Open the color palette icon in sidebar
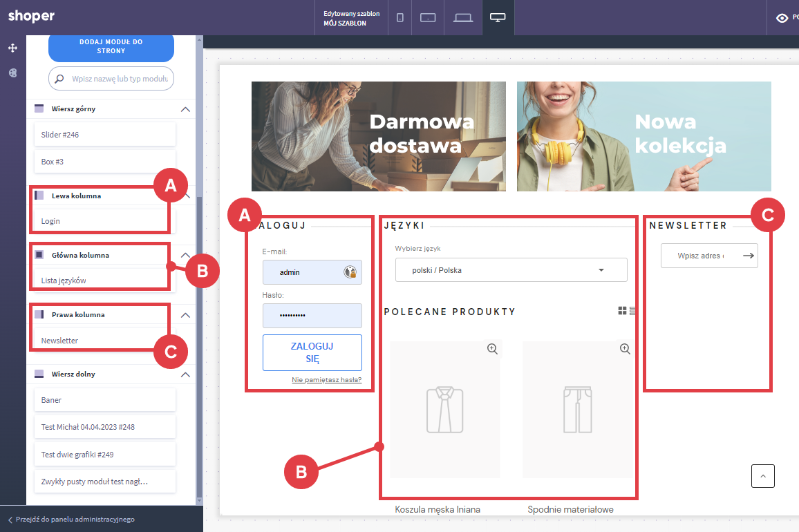This screenshot has height=532, width=799. [x=12, y=73]
